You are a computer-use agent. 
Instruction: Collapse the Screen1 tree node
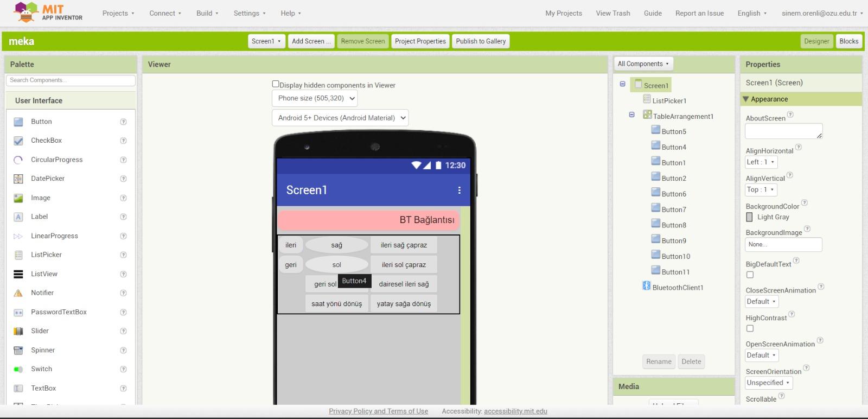[622, 84]
